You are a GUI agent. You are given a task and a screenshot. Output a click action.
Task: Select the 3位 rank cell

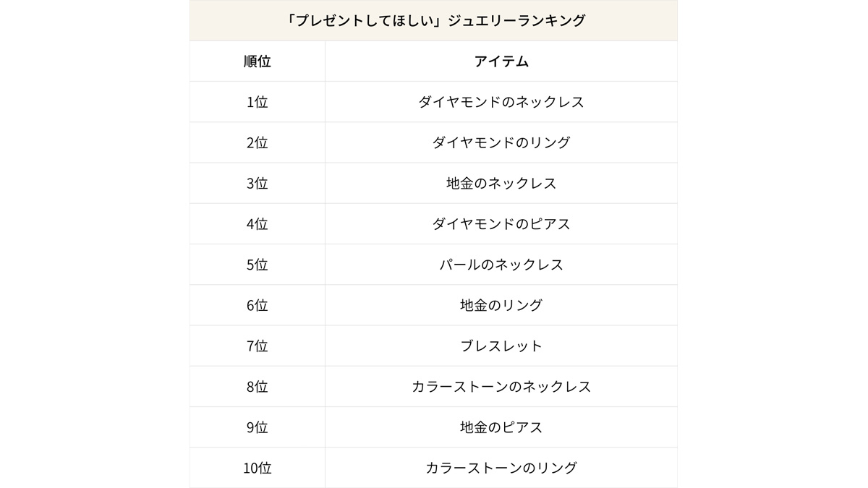click(258, 183)
